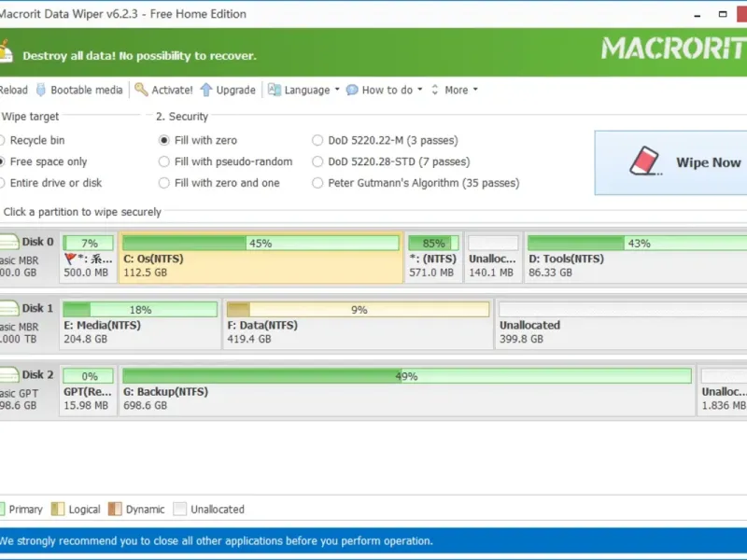Viewport: 747px width, 560px height.
Task: Click the How to do speech bubble icon
Action: pyautogui.click(x=352, y=90)
